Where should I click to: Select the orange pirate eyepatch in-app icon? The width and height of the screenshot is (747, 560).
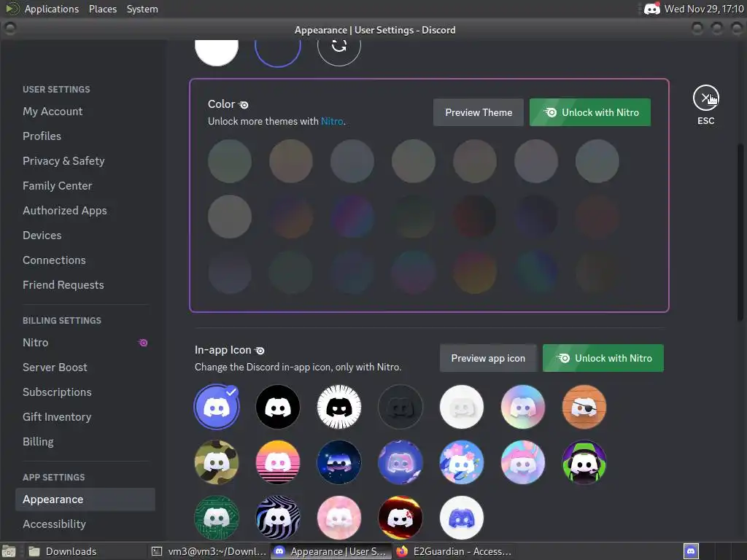tap(584, 407)
